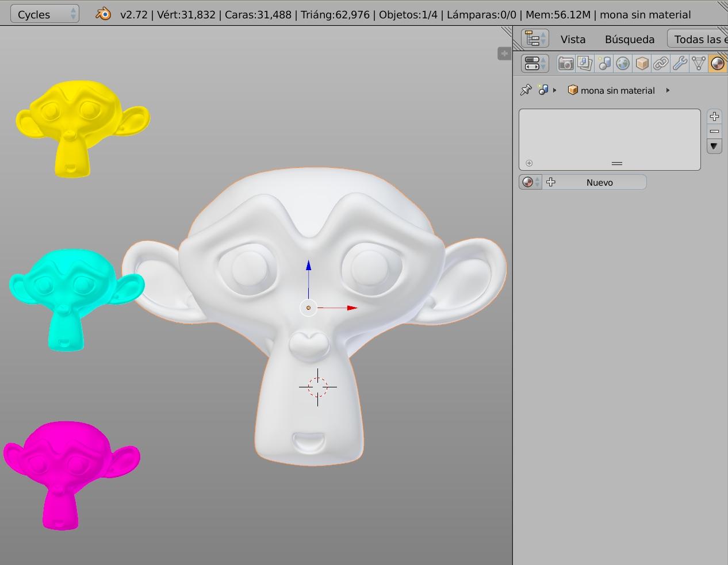
Task: Open the Properties editor type selector
Action: pyautogui.click(x=535, y=64)
